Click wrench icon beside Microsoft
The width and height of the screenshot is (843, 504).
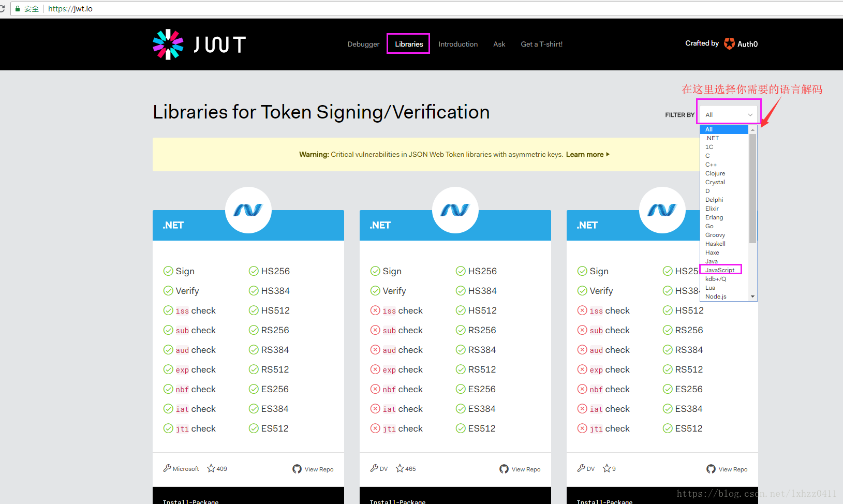click(167, 468)
